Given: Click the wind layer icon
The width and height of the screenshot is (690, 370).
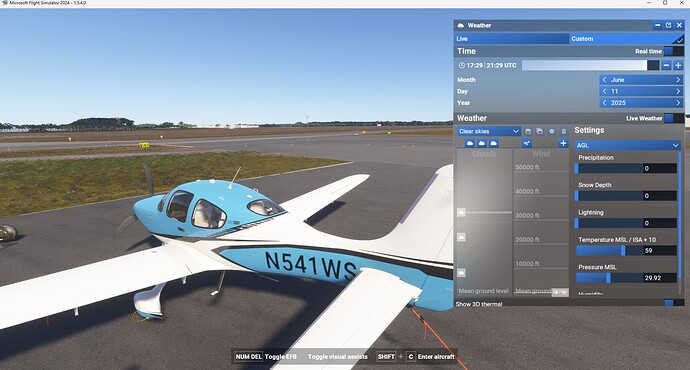Looking at the screenshot, I should pos(527,143).
